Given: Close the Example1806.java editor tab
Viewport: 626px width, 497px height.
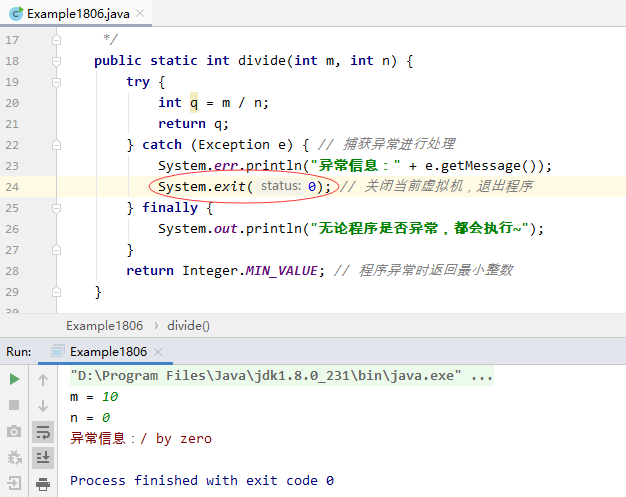Looking at the screenshot, I should tap(140, 13).
